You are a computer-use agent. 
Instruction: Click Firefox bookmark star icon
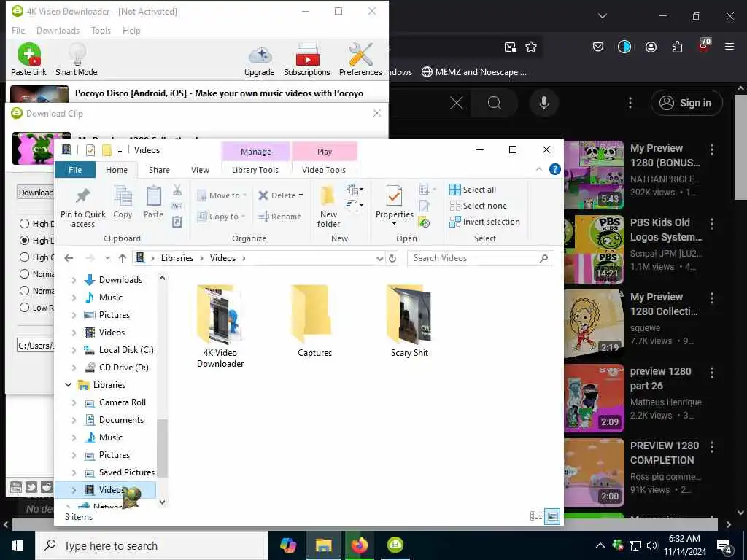[531, 47]
